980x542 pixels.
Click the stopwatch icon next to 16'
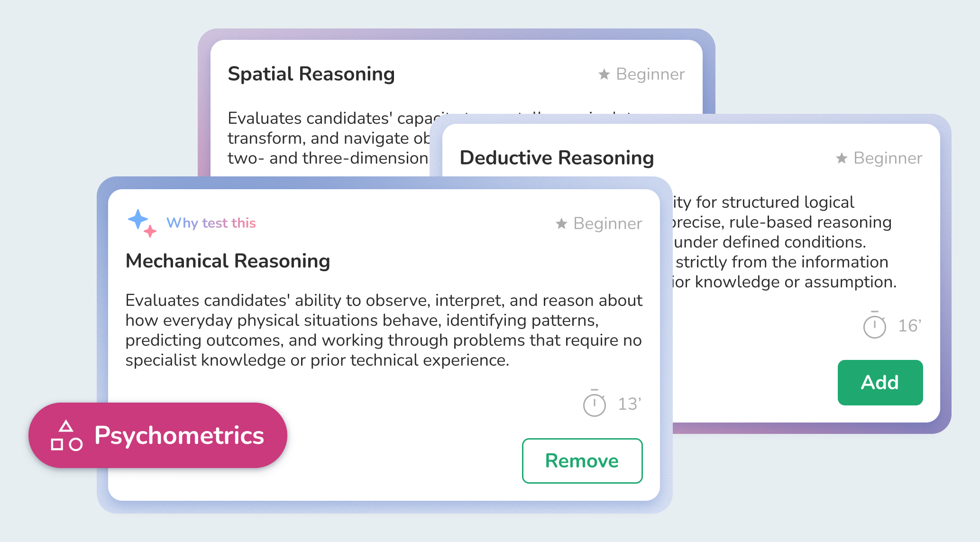(874, 325)
